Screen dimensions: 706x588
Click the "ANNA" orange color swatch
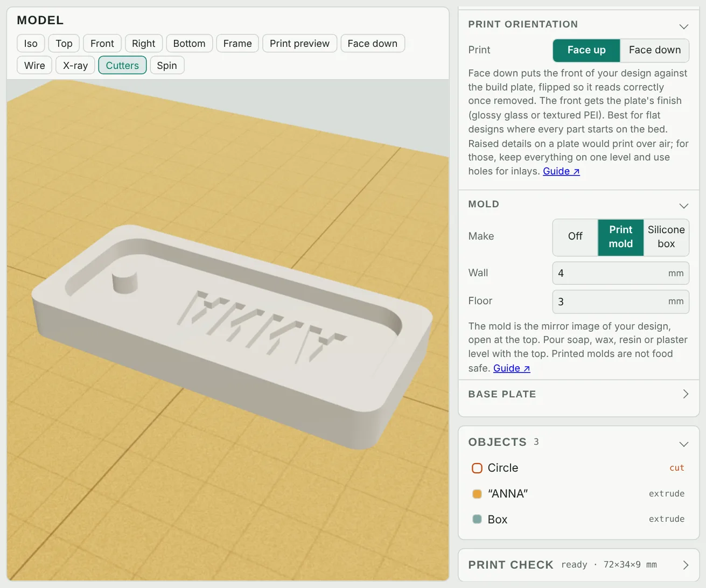(477, 494)
